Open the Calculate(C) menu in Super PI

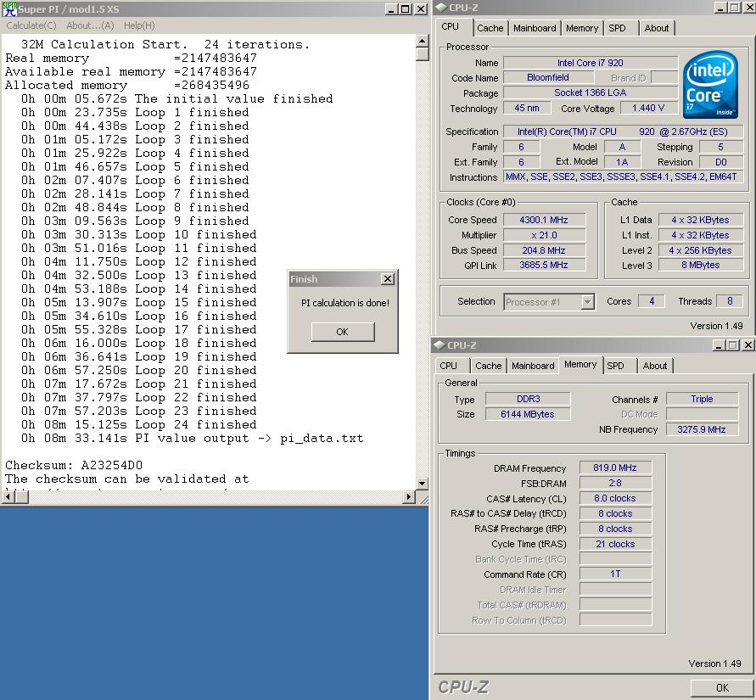(31, 25)
